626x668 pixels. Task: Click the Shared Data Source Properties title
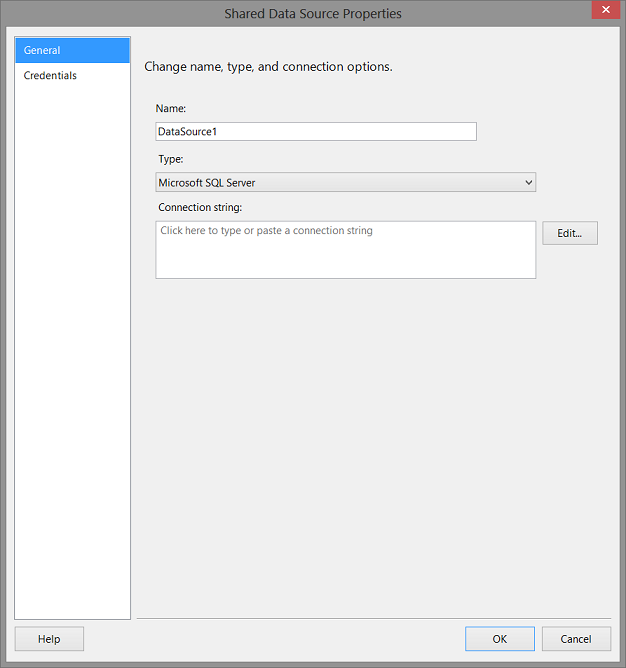tap(313, 14)
